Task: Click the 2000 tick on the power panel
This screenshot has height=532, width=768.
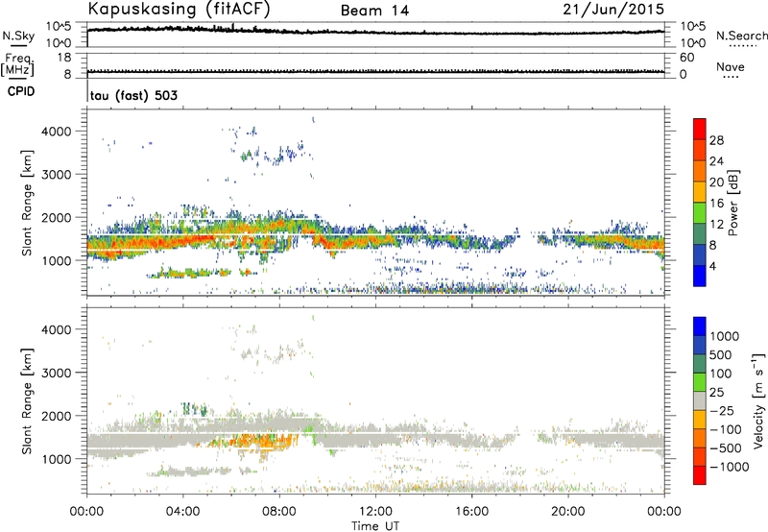Action: point(57,217)
